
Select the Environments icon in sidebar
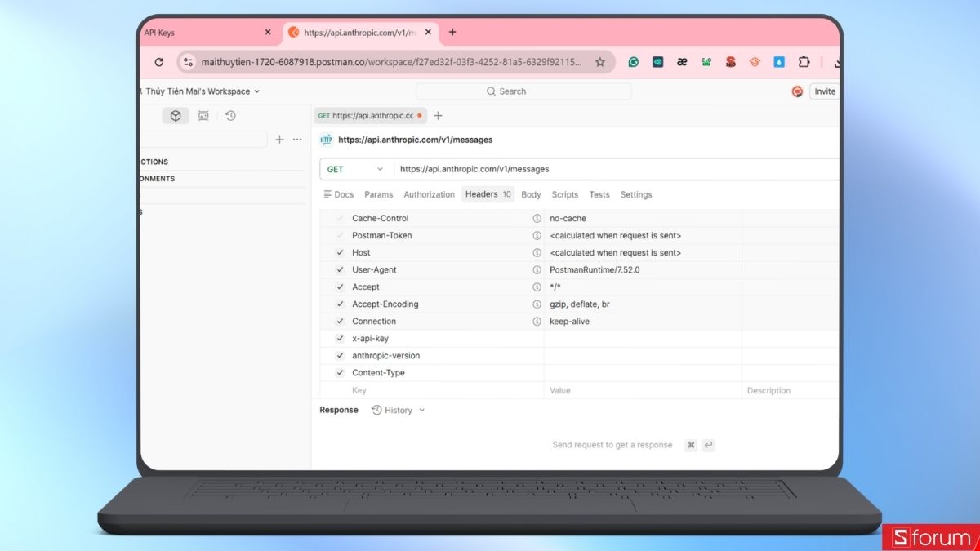point(203,116)
